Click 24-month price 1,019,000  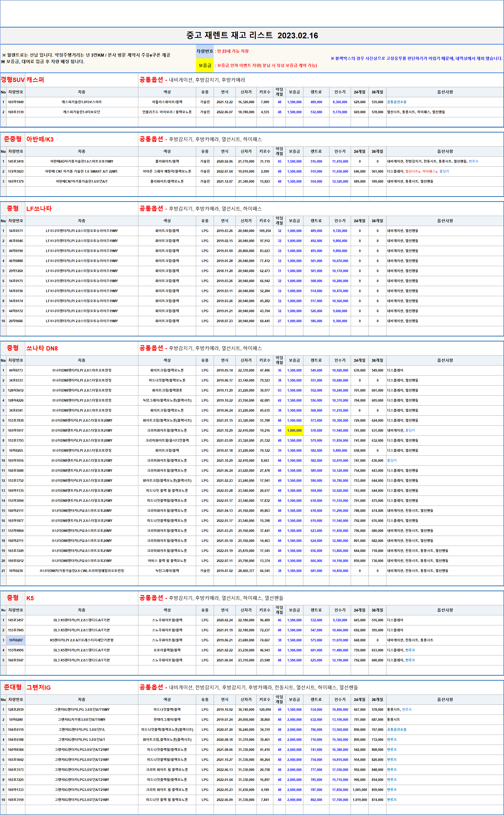(360, 799)
